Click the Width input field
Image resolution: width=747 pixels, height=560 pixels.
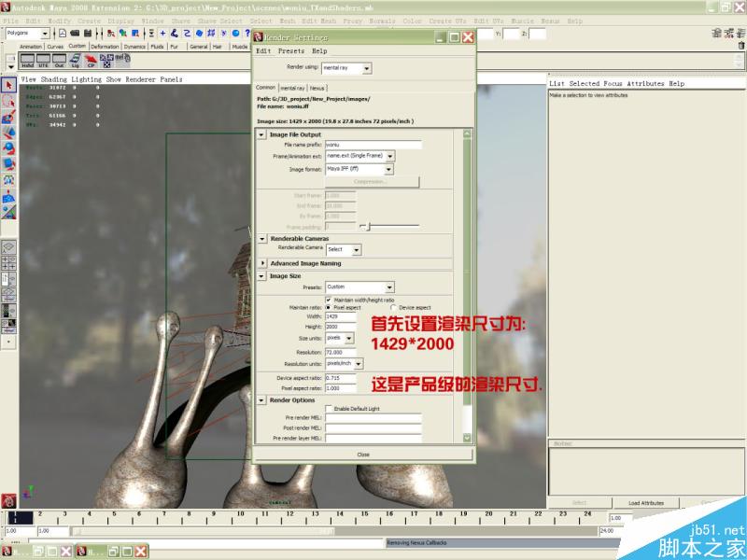(x=341, y=316)
